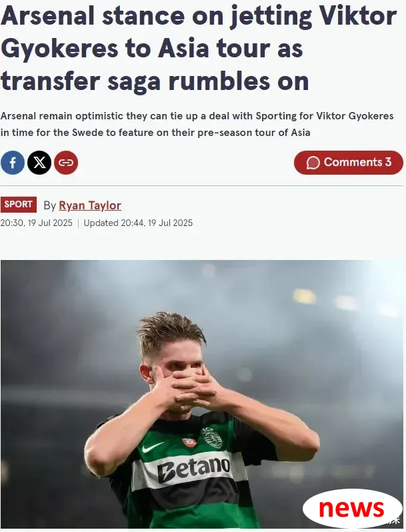Click the player photo
This screenshot has height=532, width=406.
(203, 393)
